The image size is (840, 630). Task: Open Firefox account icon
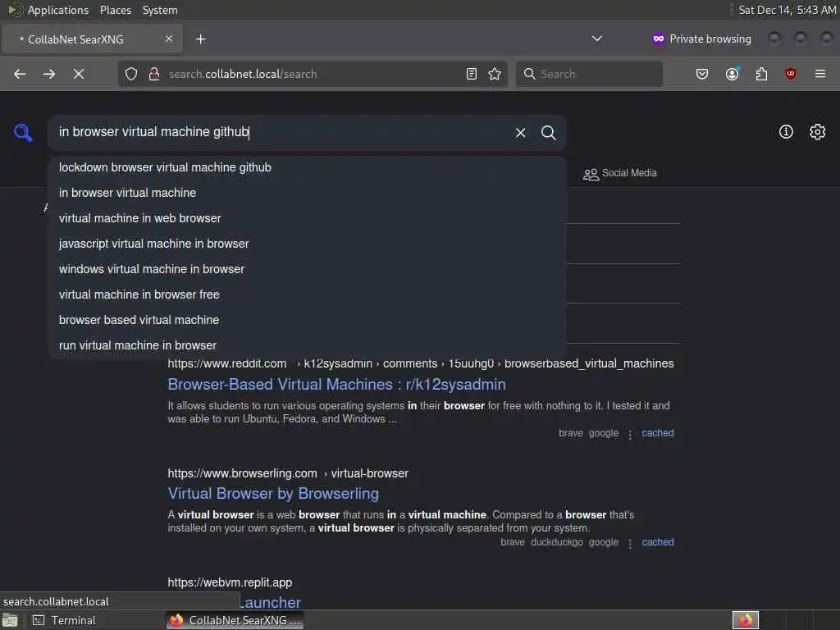733,74
